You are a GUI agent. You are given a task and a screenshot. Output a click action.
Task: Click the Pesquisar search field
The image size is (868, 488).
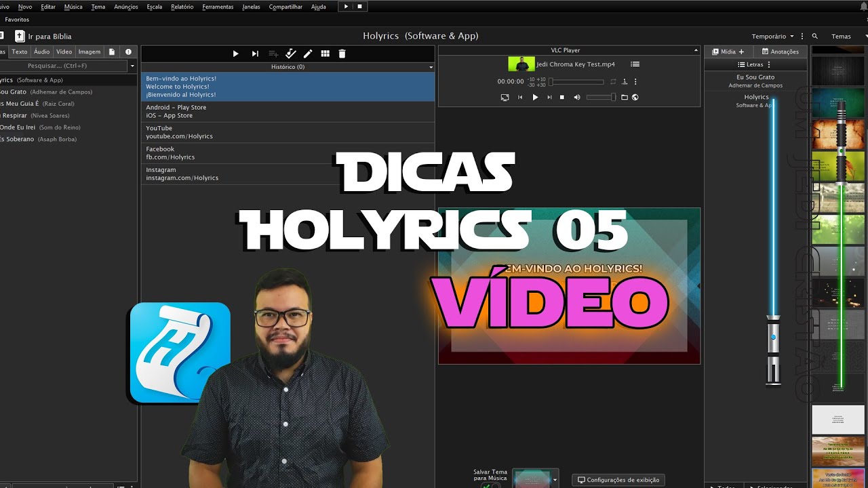click(64, 66)
